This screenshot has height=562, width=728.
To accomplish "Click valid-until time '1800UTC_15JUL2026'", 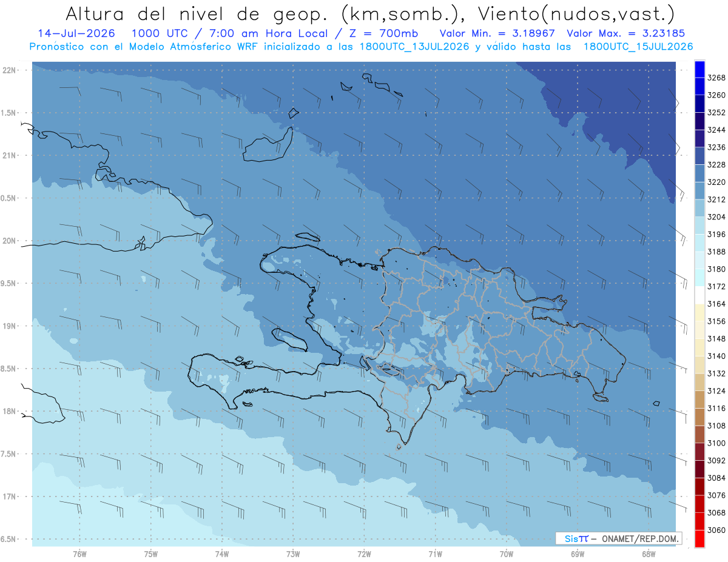I will pos(638,47).
